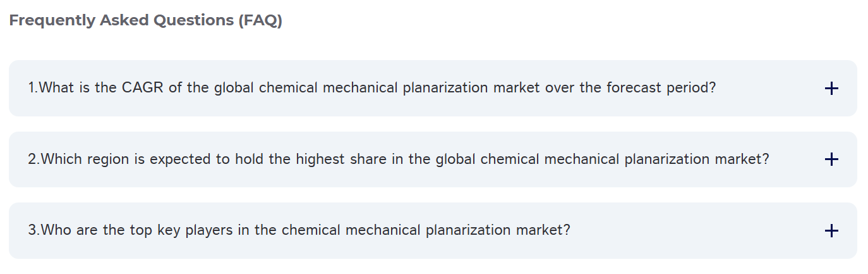868x274 pixels.
Task: Expand the first FAQ about CAGR forecast period
Action: coord(433,88)
